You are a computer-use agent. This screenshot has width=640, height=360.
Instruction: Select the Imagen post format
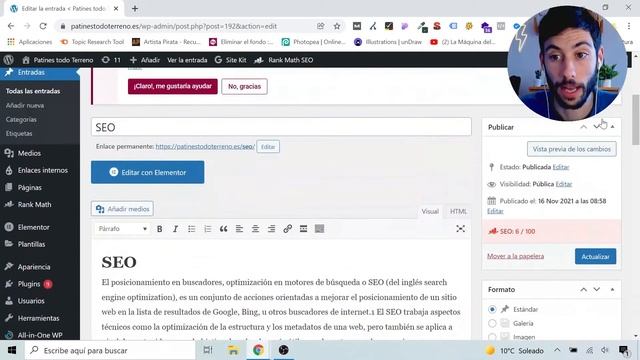(492, 337)
